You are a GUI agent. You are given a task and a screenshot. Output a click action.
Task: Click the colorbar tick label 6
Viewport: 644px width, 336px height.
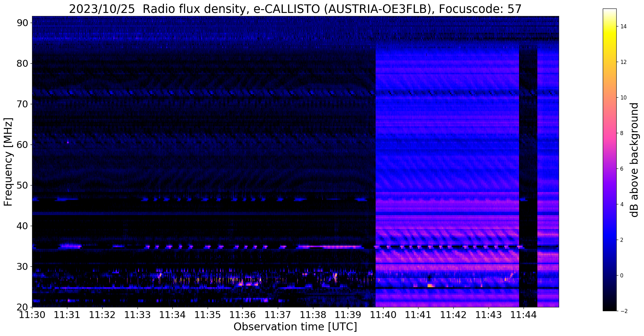pos(621,169)
